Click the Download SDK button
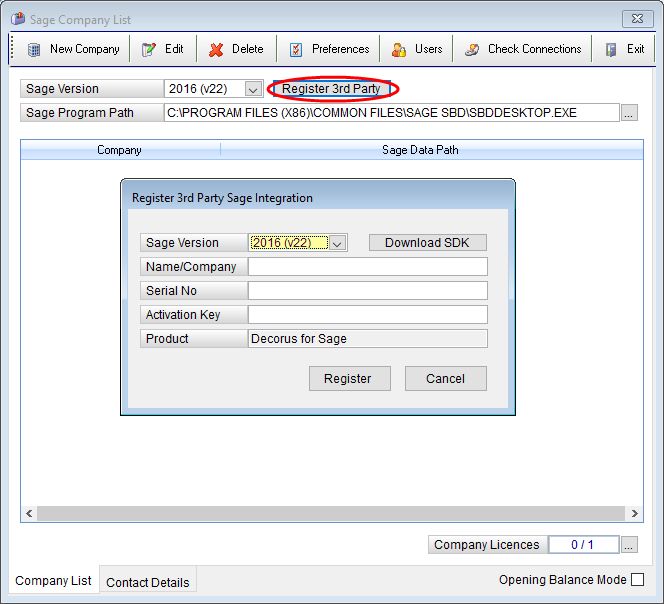 428,243
